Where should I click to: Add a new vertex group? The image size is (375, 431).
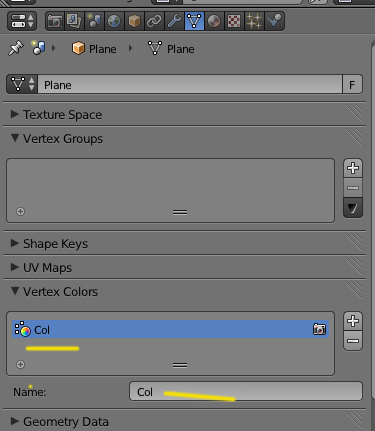tap(353, 168)
